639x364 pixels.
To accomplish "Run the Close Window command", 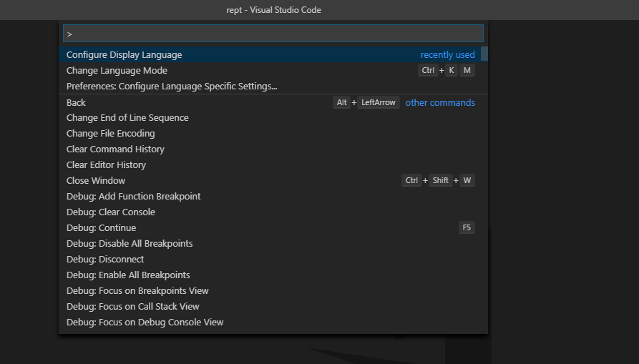I will [96, 181].
